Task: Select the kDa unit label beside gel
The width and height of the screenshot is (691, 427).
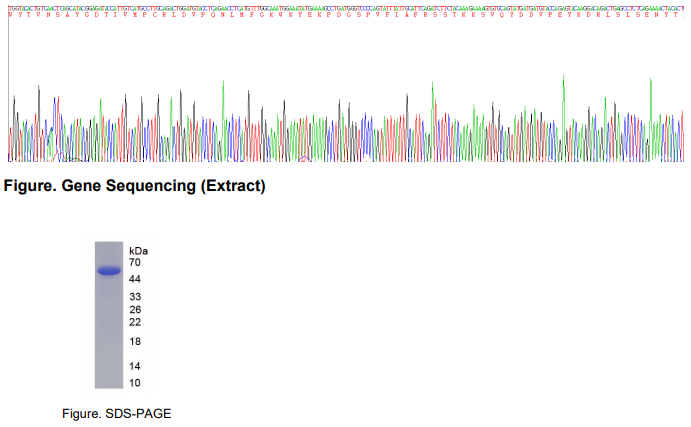Action: (x=138, y=251)
